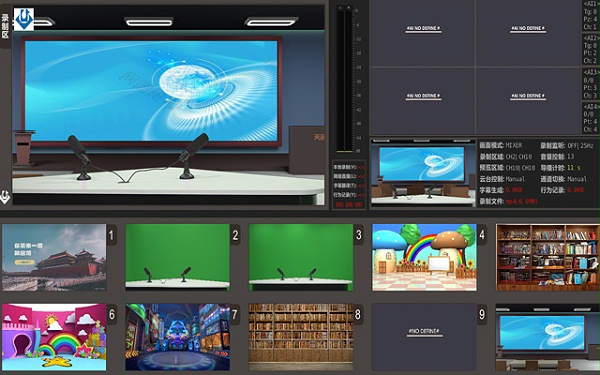Click the small preview monitor window
600x375 pixels.
[423, 174]
